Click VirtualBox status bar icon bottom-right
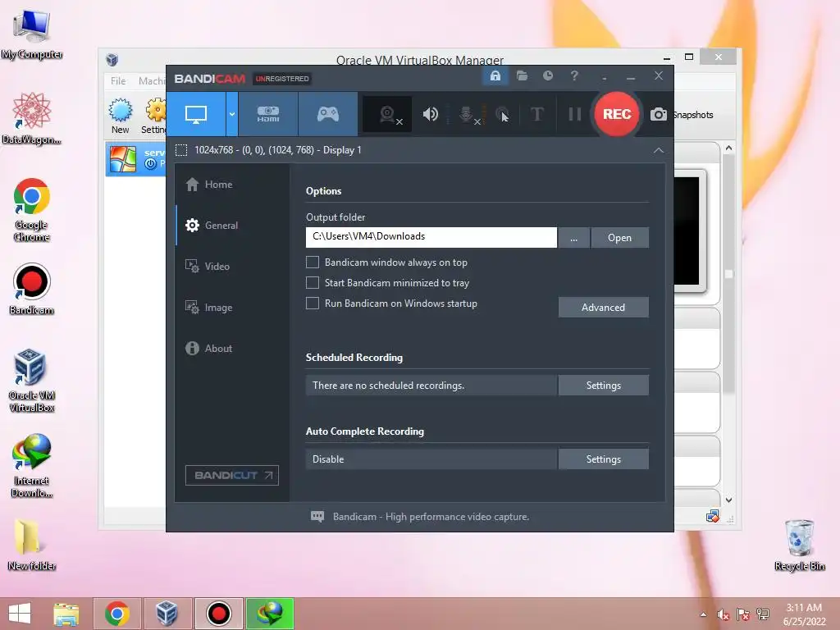 pos(713,517)
